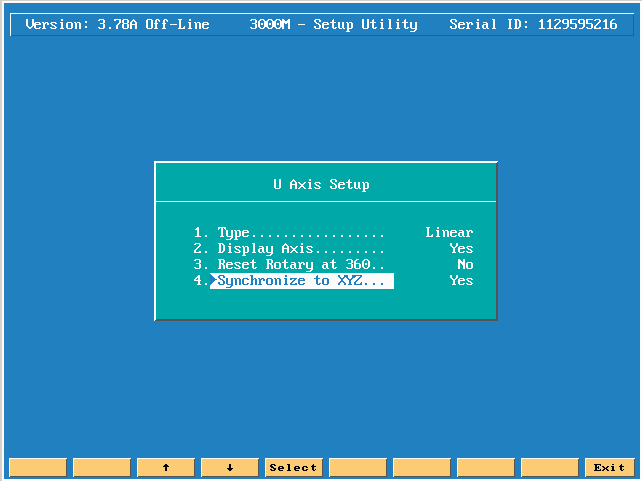
Task: Click the down arrow soft key
Action: click(x=230, y=467)
